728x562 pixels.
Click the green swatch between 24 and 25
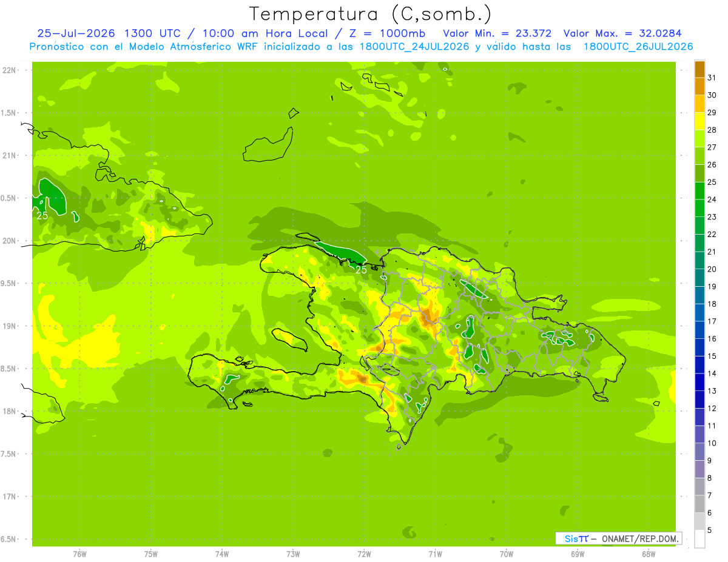[699, 190]
